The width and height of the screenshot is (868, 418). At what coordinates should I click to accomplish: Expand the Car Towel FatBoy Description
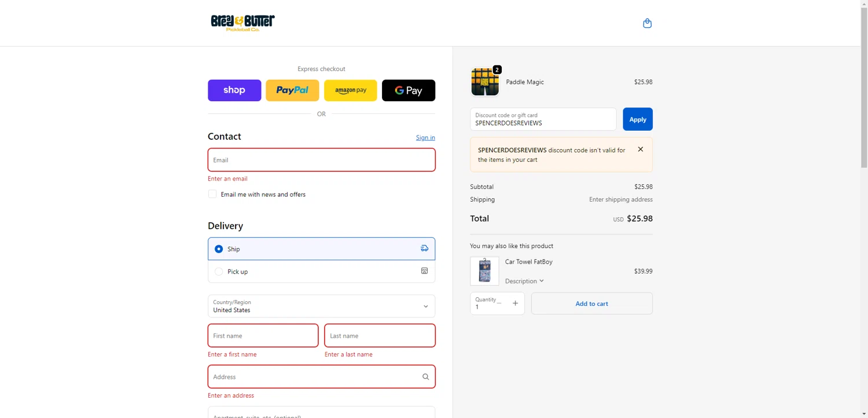pos(524,281)
